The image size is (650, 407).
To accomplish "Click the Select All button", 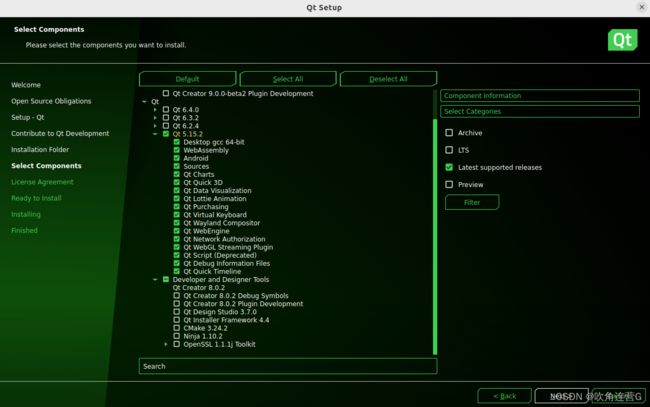I will (x=288, y=79).
